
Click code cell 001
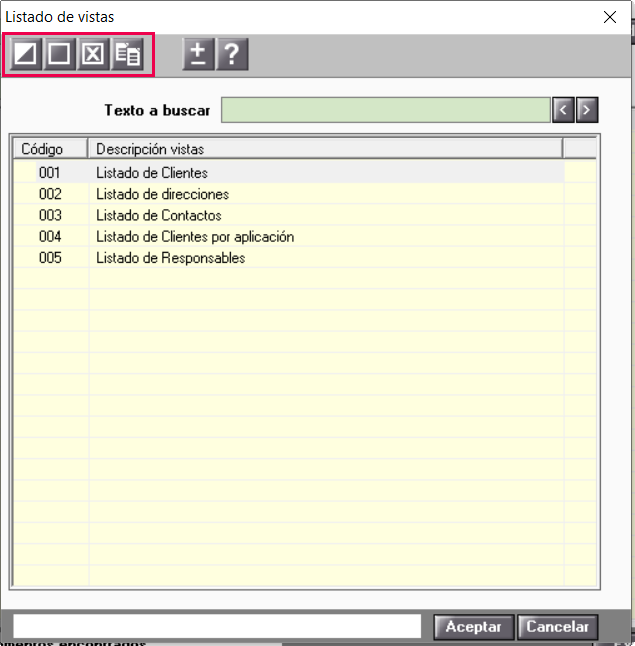50,173
